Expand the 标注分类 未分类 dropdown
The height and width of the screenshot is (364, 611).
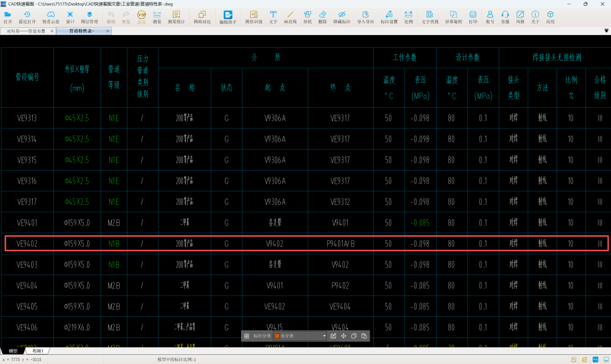[x=324, y=336]
